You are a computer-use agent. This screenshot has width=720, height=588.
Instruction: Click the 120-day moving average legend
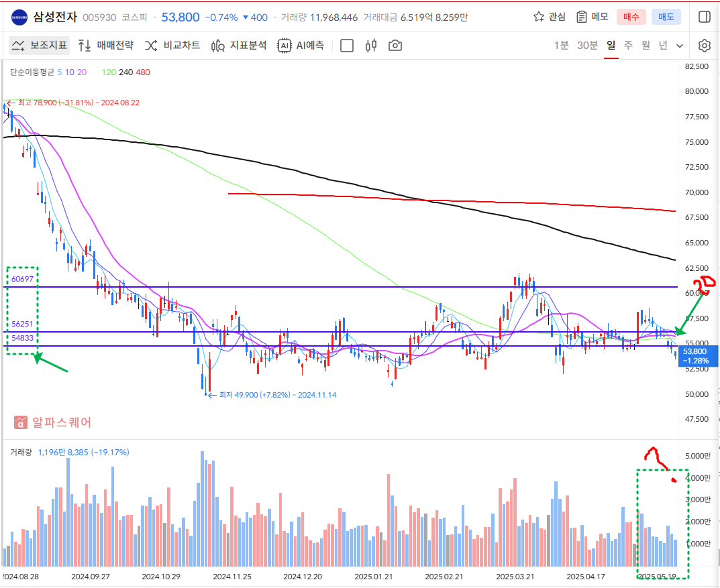point(109,72)
